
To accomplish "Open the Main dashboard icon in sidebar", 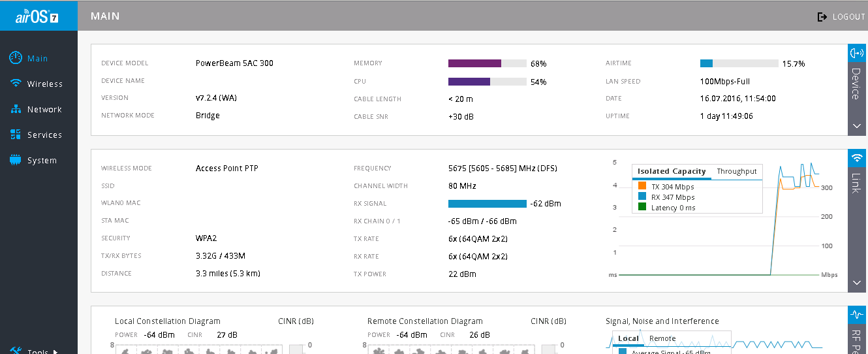I will pyautogui.click(x=16, y=58).
